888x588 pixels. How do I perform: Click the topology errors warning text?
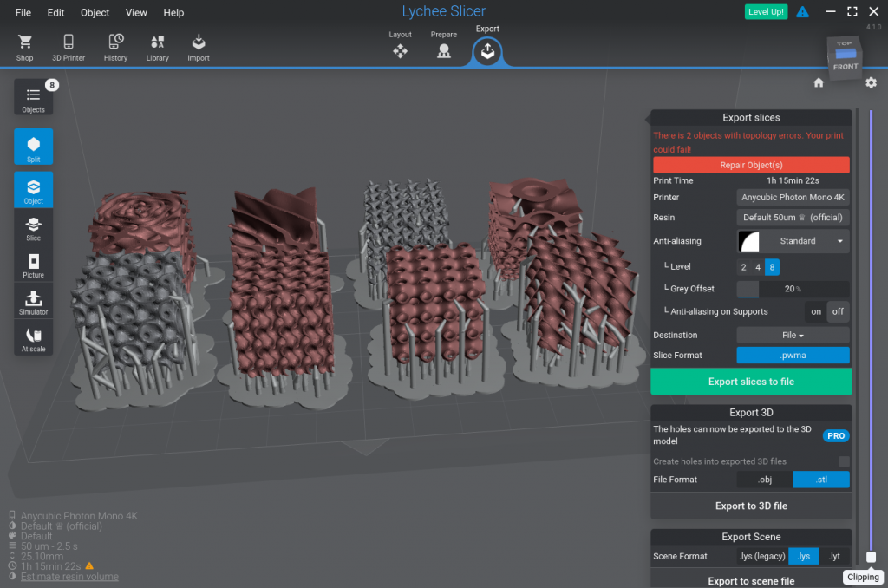(x=748, y=142)
